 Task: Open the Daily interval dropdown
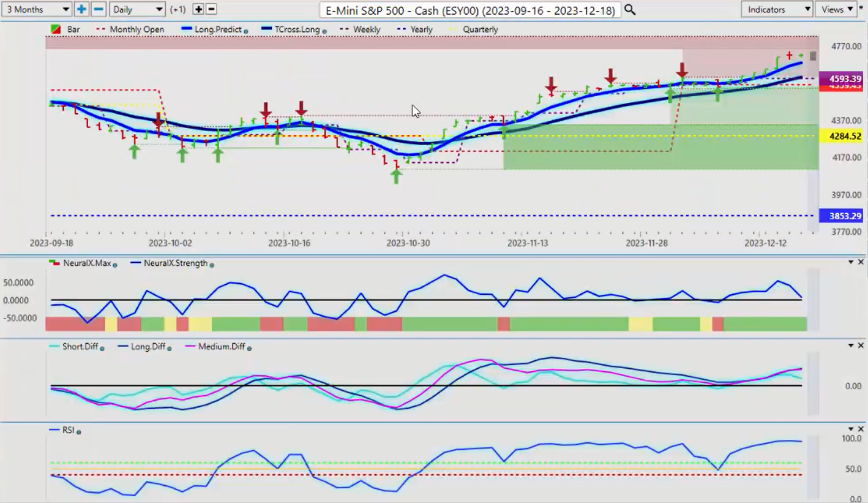coord(137,9)
